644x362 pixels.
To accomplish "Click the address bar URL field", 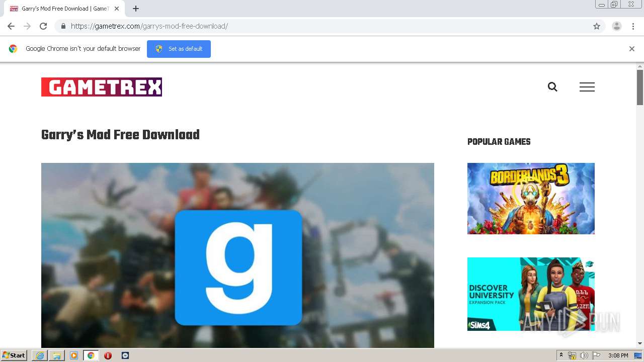I will coord(329,26).
